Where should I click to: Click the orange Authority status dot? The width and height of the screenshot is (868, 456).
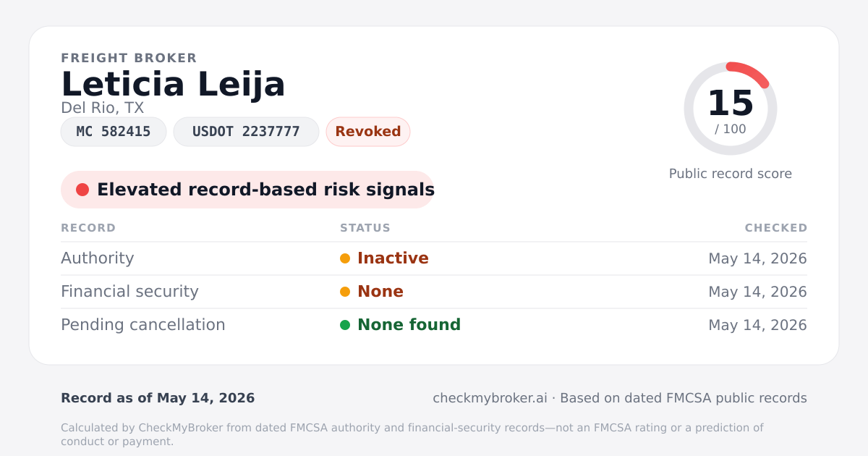pos(345,258)
